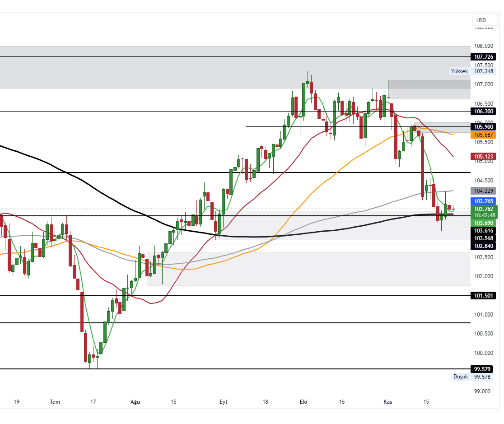Image resolution: width=504 pixels, height=424 pixels.
Task: Click the 101.501 level price label
Action: pyautogui.click(x=483, y=296)
